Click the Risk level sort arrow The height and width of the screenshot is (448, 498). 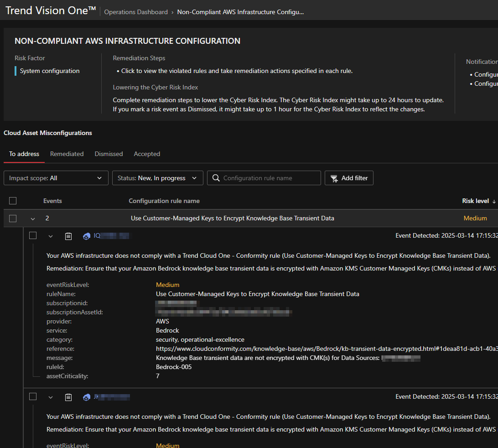(494, 201)
